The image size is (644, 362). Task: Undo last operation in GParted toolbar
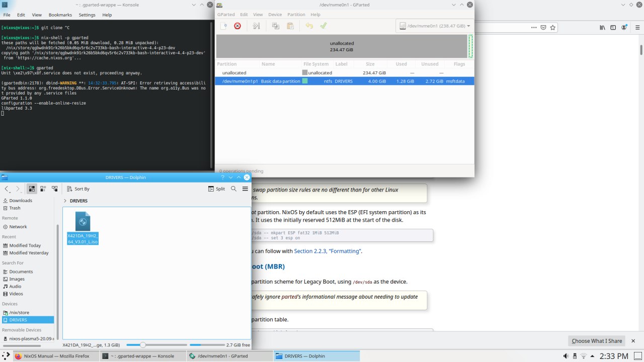click(x=309, y=26)
